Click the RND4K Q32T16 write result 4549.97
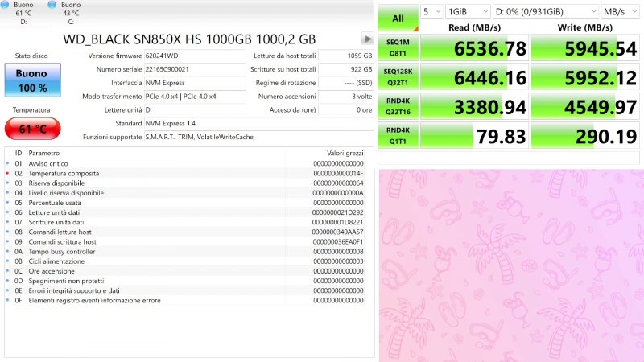This screenshot has width=644, height=362. (x=585, y=106)
